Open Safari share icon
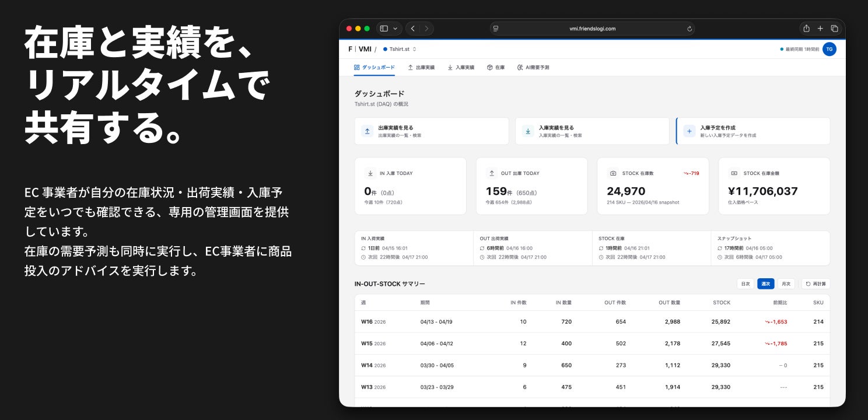 click(x=806, y=28)
